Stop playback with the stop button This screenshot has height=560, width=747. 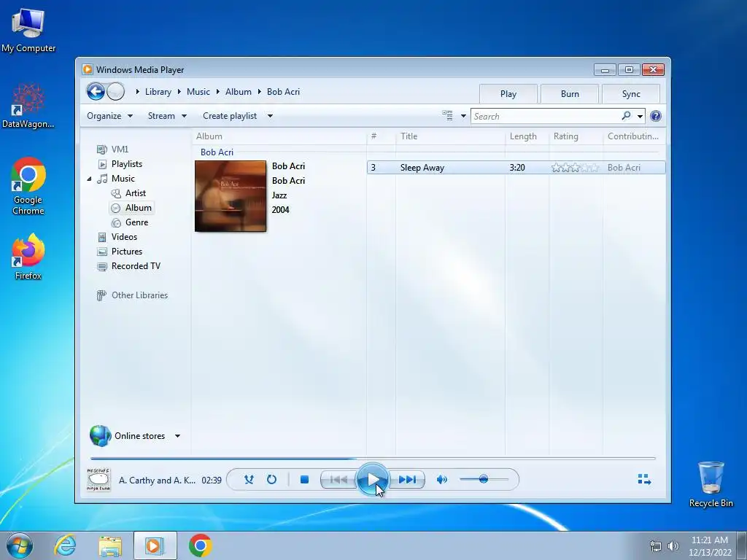pos(304,480)
